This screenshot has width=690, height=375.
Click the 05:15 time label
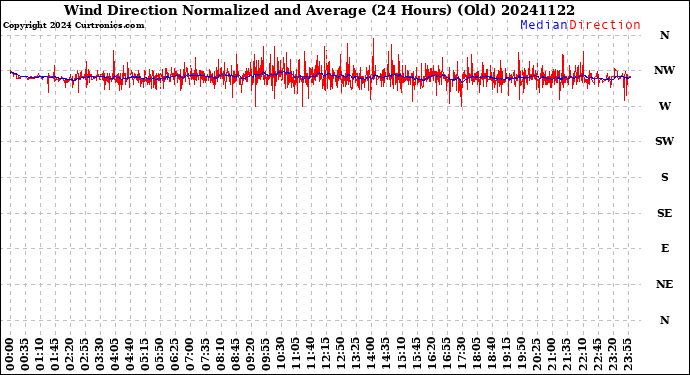145,355
